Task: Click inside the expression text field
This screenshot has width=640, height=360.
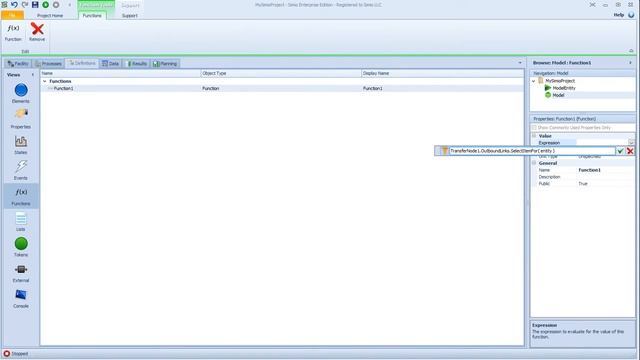Action: pyautogui.click(x=532, y=151)
